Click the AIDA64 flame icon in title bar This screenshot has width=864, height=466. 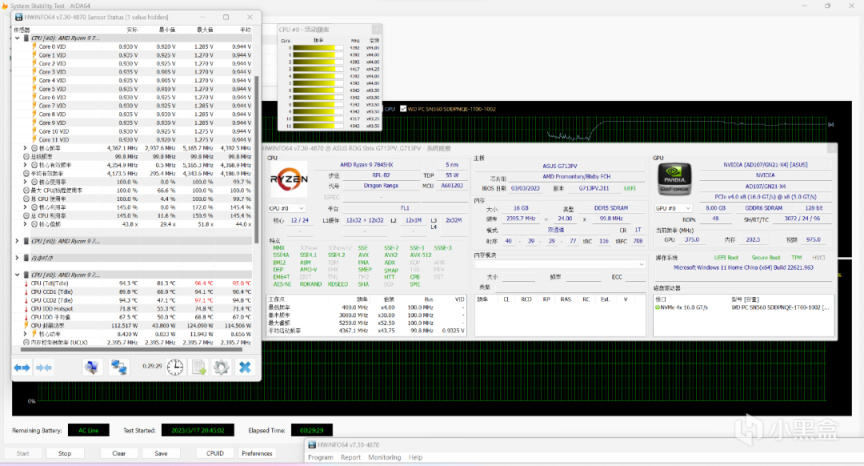pyautogui.click(x=5, y=6)
